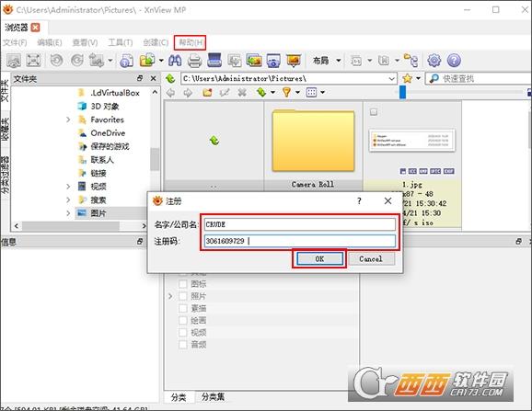
Task: Open the Help (帮助) menu
Action: point(191,42)
